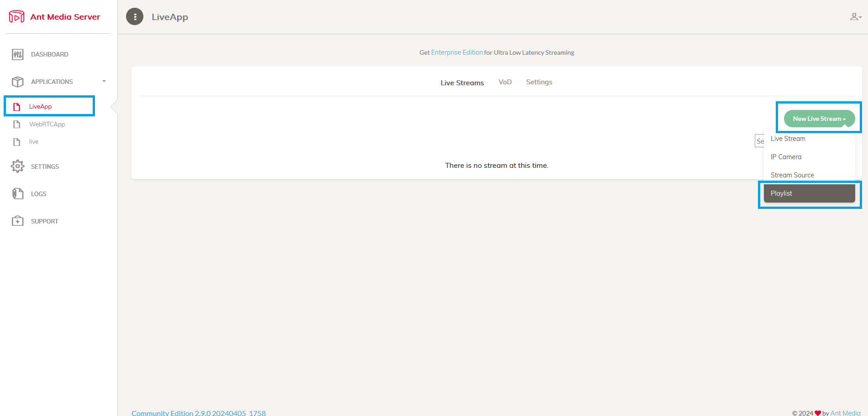The height and width of the screenshot is (416, 868).
Task: Collapse the Applications caret arrow
Action: (104, 82)
